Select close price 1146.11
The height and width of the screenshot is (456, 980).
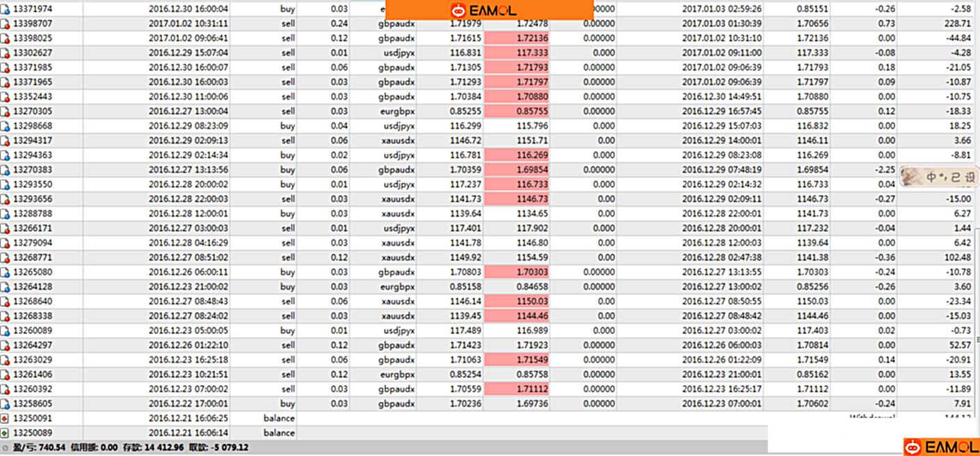pyautogui.click(x=812, y=141)
